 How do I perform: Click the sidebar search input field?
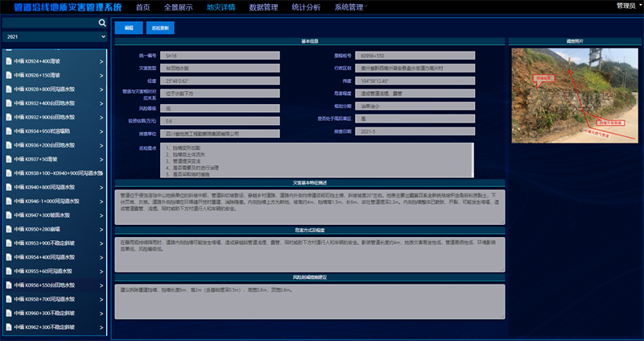tap(47, 23)
